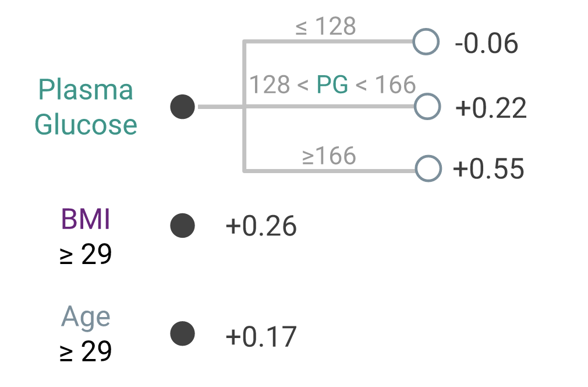Click the filled dot beside Plasma Glucose
This screenshot has height=387, width=588.
click(182, 107)
